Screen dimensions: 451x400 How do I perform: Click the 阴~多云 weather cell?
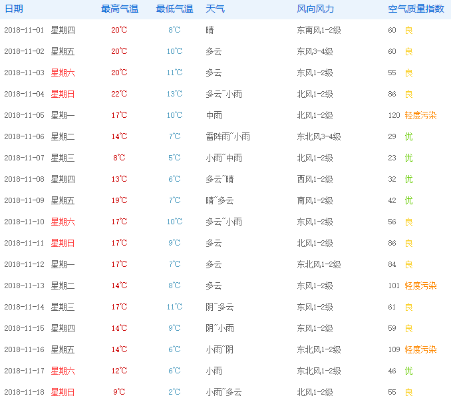click(x=219, y=307)
